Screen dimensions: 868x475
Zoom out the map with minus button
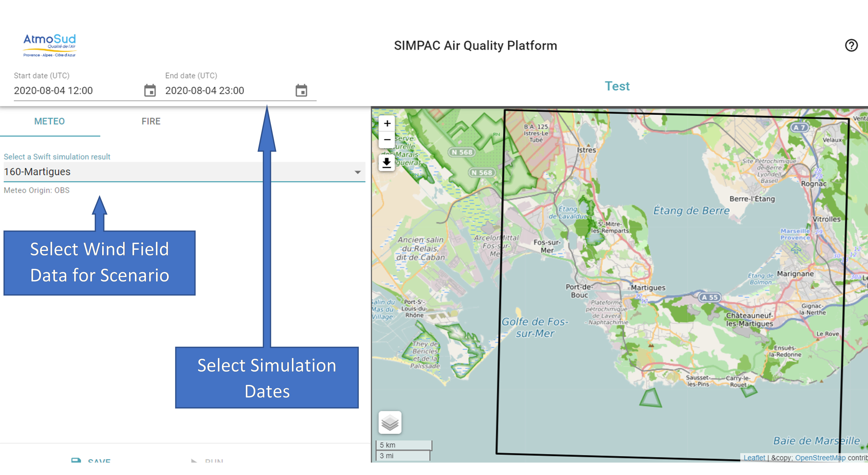387,140
